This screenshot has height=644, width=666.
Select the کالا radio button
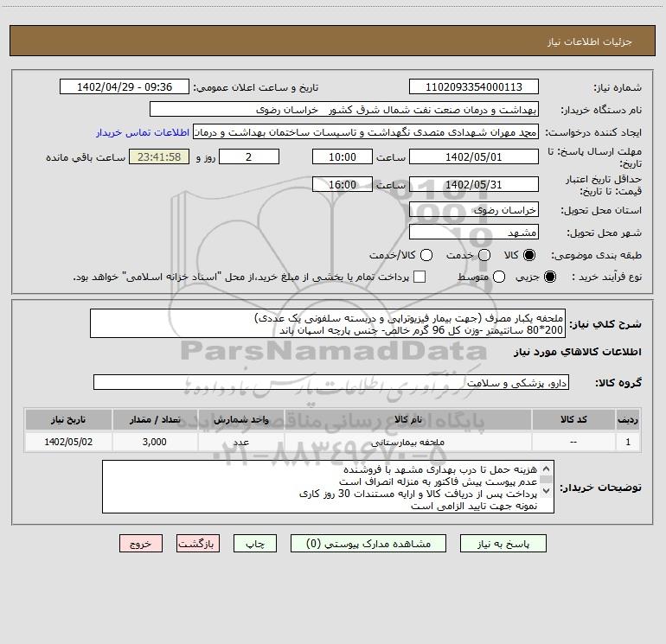(x=529, y=255)
